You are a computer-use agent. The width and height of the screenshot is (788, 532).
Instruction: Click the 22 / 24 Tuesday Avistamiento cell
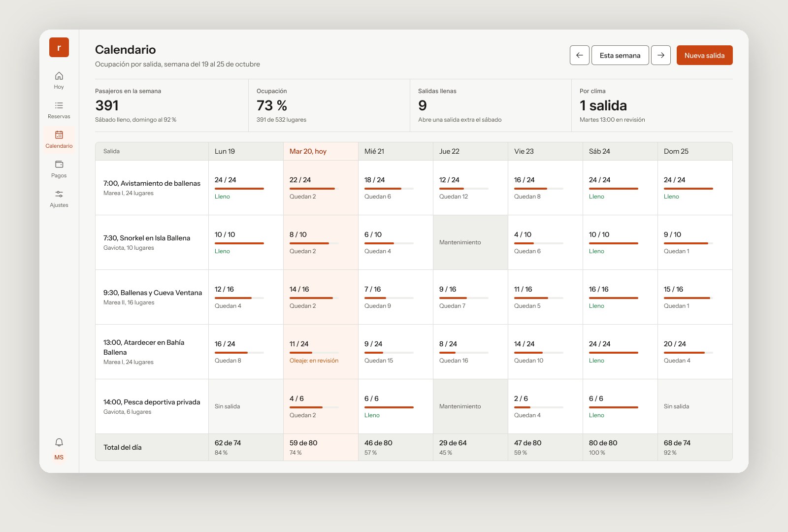(x=321, y=188)
